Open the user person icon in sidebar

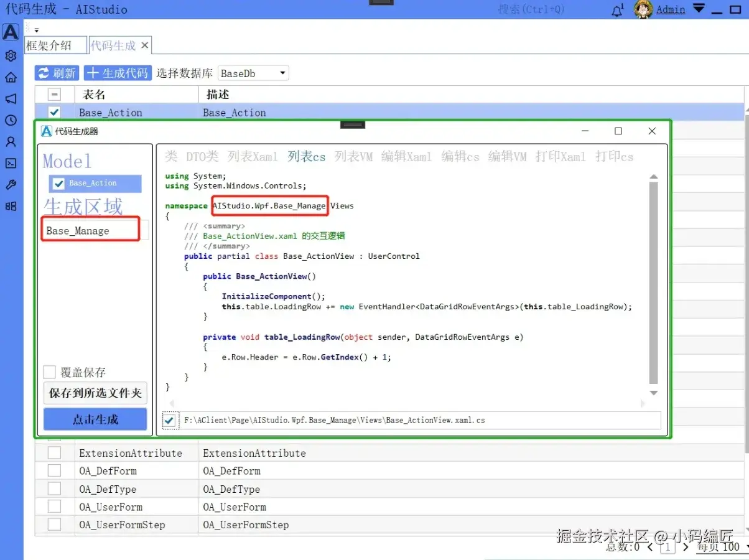click(x=11, y=142)
